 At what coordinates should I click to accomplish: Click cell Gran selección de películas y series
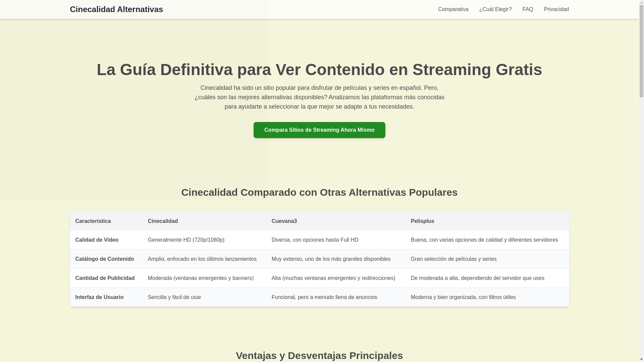pyautogui.click(x=487, y=259)
